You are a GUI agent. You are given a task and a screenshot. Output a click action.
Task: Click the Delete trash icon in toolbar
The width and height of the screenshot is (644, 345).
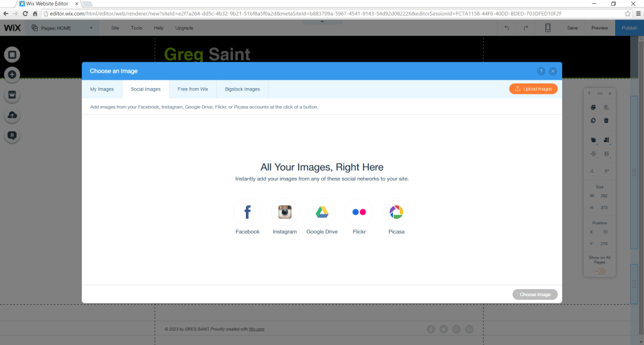tap(606, 121)
